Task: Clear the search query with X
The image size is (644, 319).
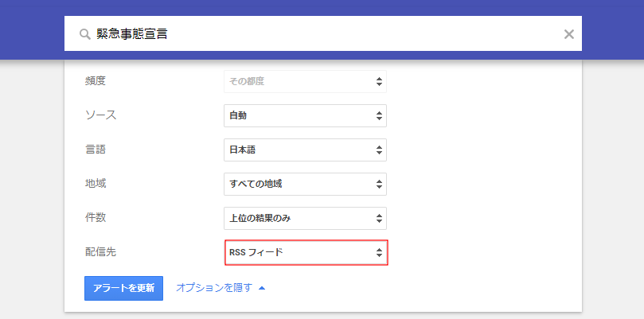Action: 569,34
